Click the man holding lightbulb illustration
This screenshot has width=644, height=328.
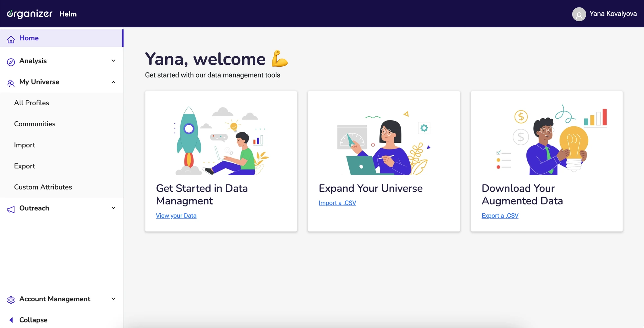551,140
